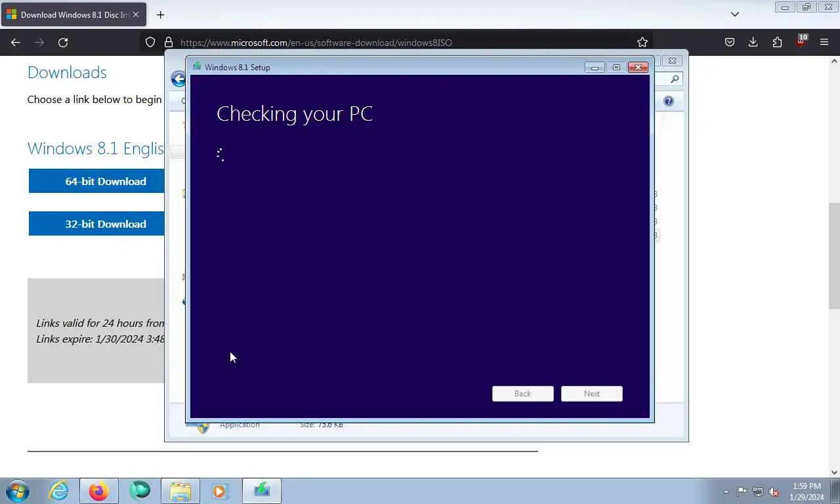The height and width of the screenshot is (504, 840).
Task: List all tabs dropdown arrow
Action: (735, 14)
